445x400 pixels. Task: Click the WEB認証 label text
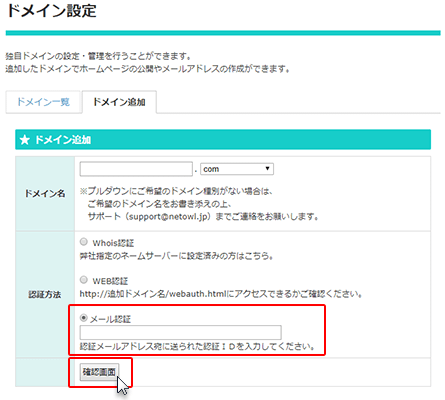pos(110,281)
